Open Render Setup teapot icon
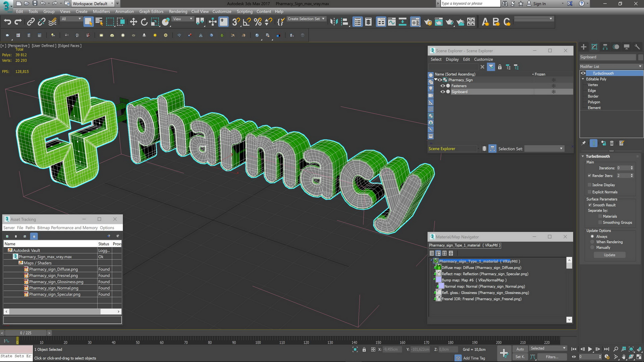 click(428, 22)
